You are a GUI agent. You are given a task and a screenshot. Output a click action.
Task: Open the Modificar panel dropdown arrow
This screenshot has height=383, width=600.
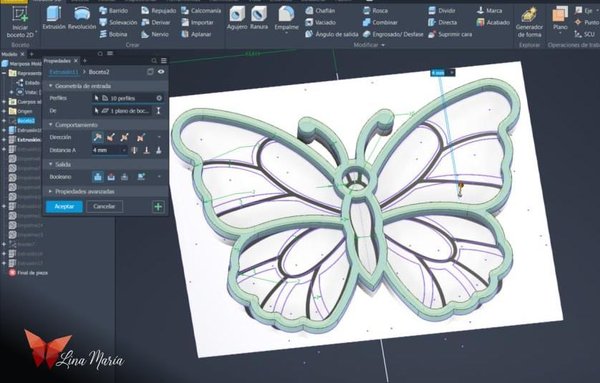point(383,45)
